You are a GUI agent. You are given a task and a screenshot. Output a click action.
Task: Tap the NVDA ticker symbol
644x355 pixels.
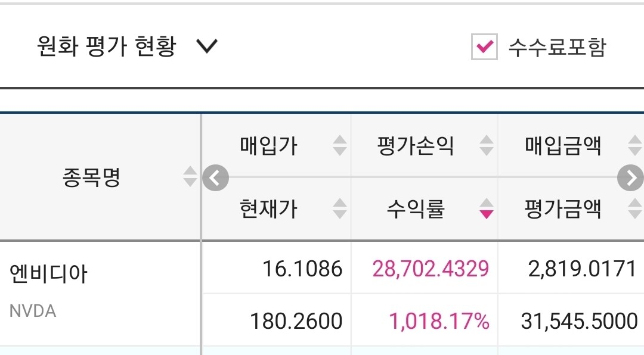(33, 311)
